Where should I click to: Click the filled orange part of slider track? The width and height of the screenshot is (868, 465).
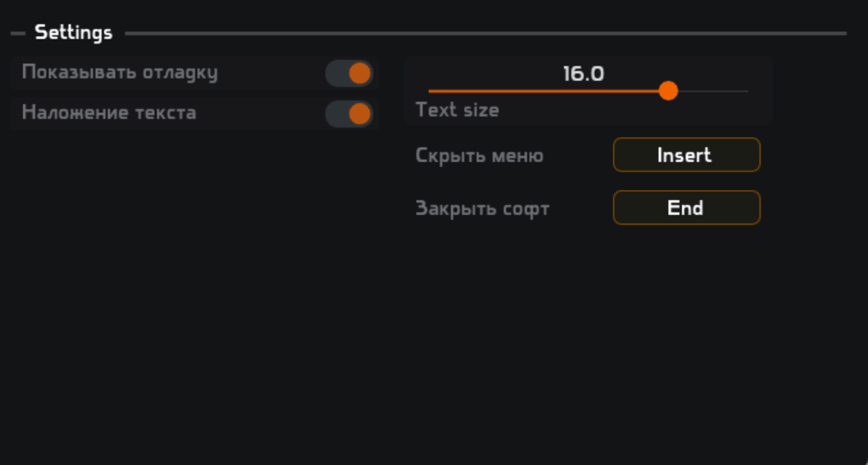(541, 91)
